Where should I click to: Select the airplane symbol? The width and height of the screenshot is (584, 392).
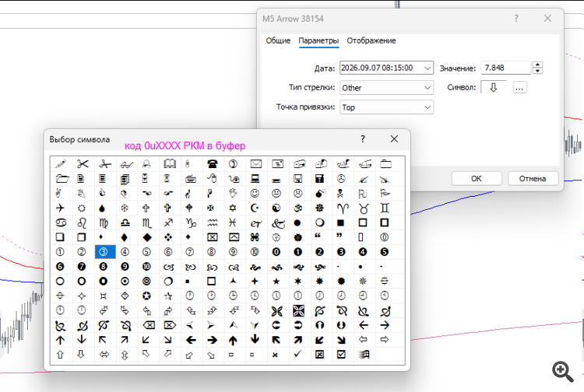[60, 208]
